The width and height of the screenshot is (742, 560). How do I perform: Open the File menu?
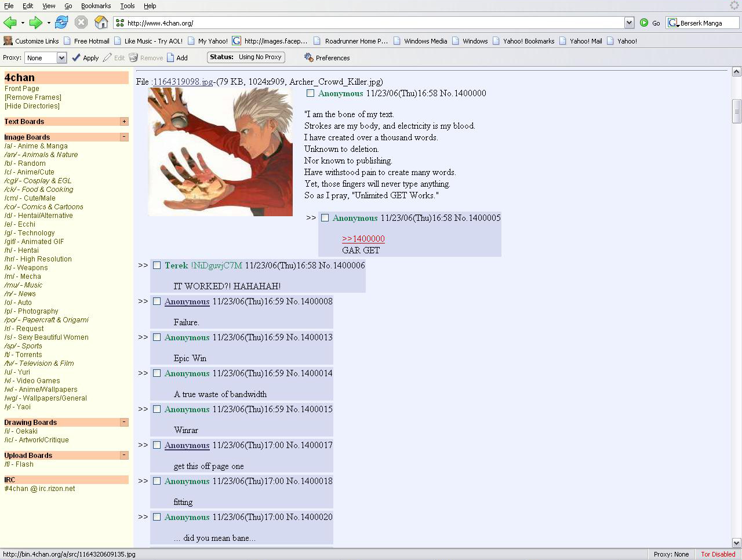pos(9,6)
